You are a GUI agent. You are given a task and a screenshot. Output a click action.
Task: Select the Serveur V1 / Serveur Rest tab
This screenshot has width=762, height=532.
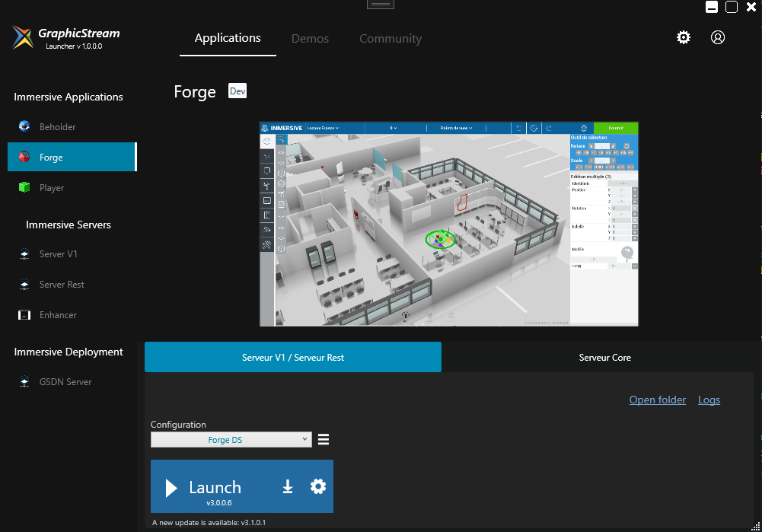coord(293,357)
